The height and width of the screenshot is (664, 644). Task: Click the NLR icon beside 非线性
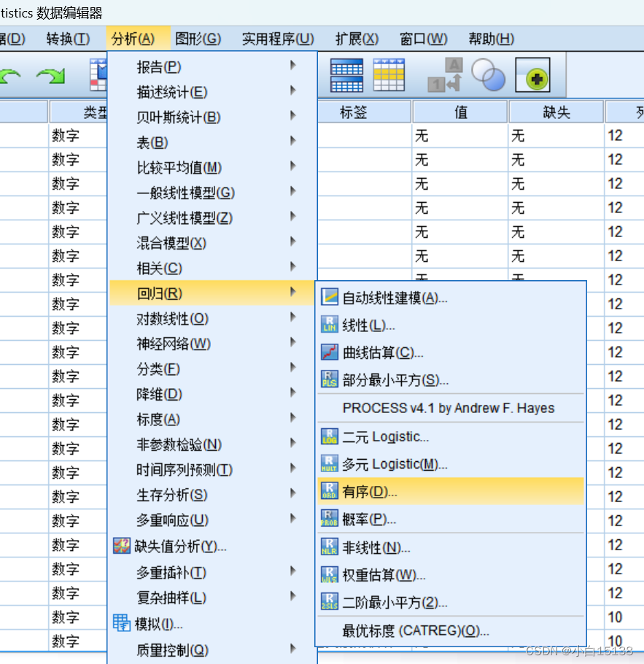330,547
